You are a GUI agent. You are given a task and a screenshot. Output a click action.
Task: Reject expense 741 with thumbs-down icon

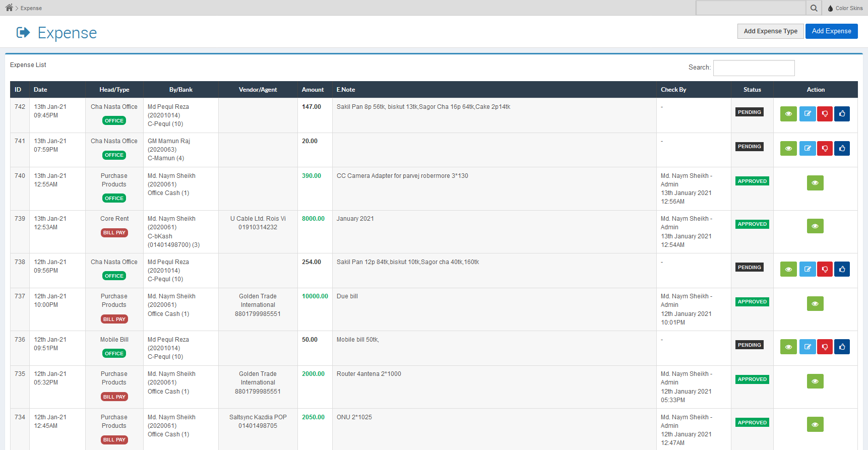[x=825, y=148]
